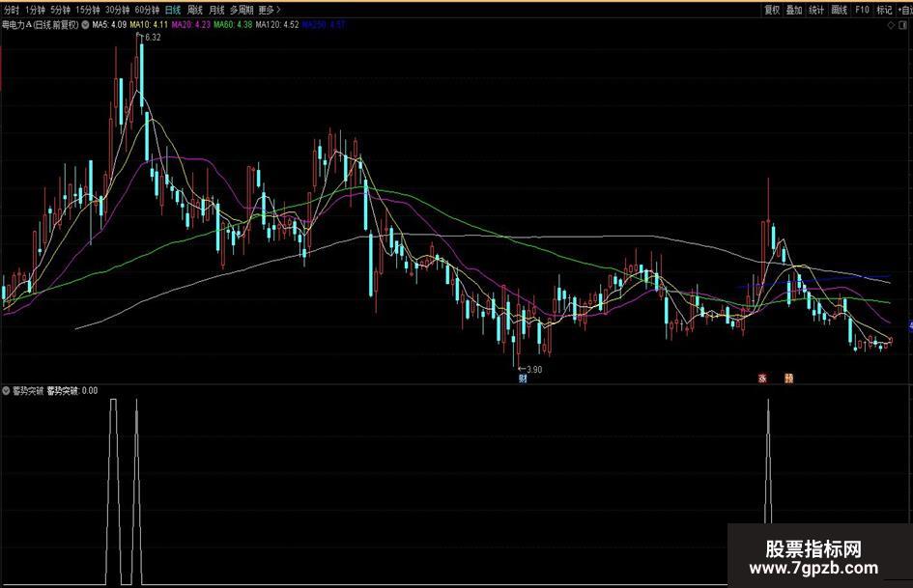Add stock via +自选 button
Image resolution: width=913 pixels, height=588 pixels.
pos(905,10)
